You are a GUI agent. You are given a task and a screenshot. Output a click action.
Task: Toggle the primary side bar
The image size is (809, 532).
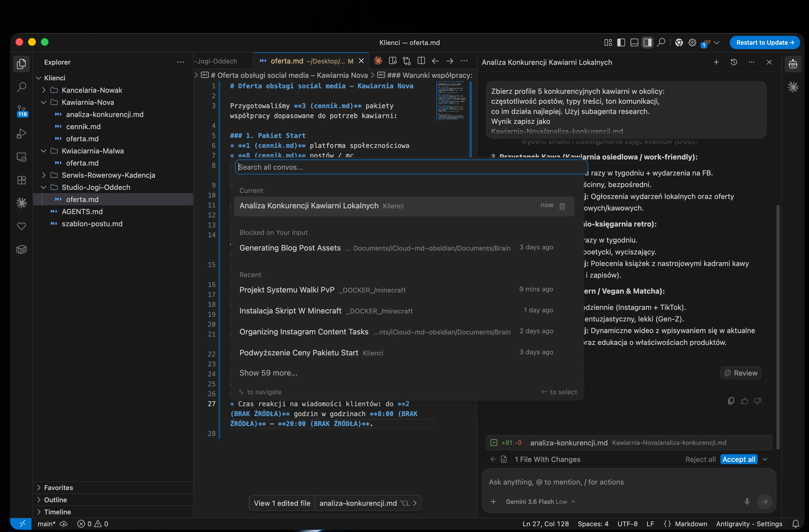pos(621,42)
